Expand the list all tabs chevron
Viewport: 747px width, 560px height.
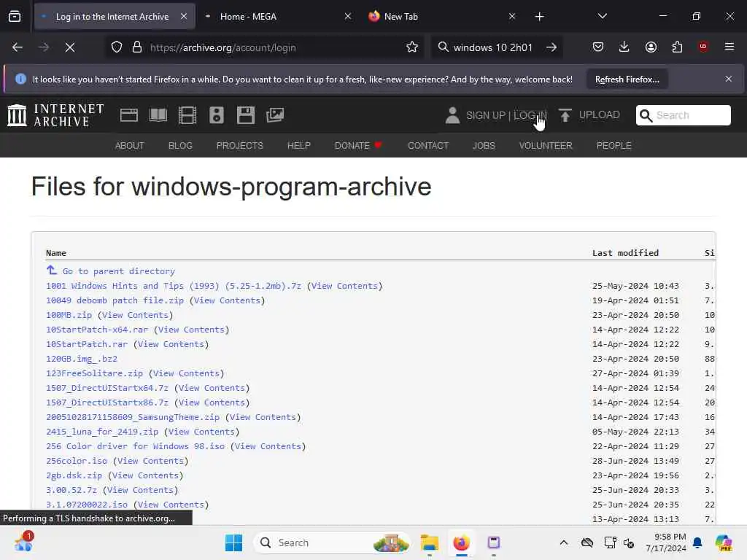[602, 16]
